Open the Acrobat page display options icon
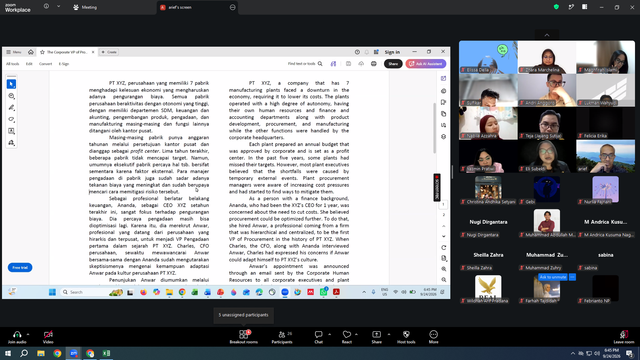The width and height of the screenshot is (640, 360). click(x=444, y=258)
